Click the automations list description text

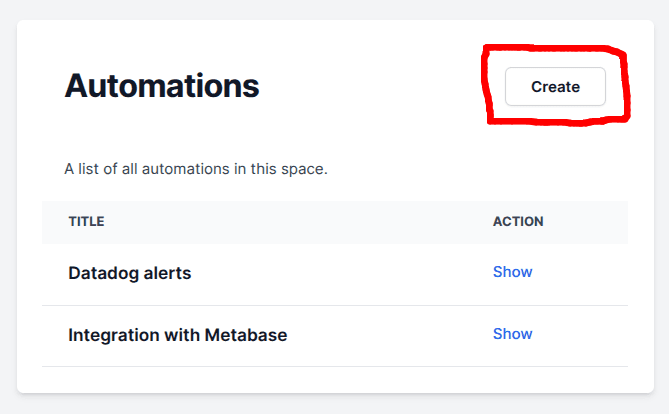(196, 168)
